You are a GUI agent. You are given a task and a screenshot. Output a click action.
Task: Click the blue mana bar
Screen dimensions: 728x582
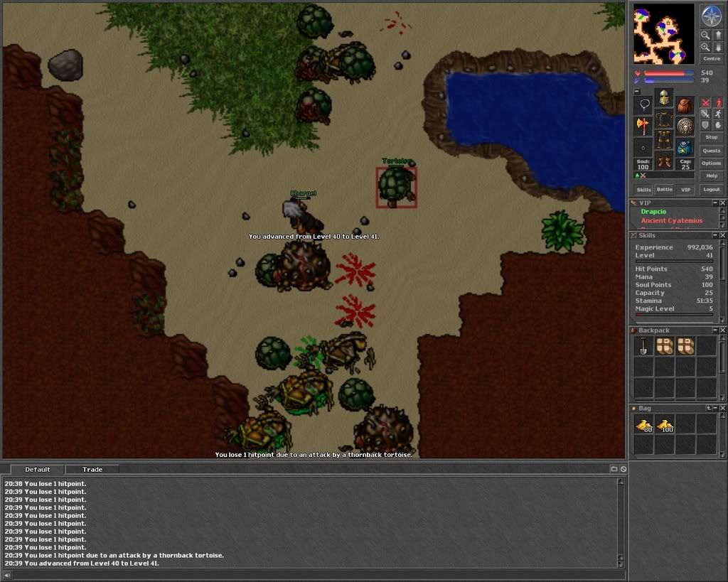668,80
